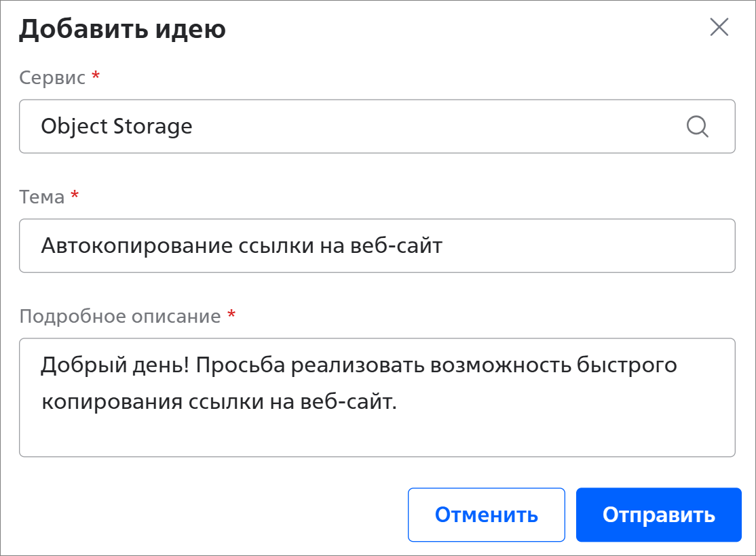Screen dimensions: 756x556
Task: Place cursor in description's second text line
Action: [x=219, y=402]
